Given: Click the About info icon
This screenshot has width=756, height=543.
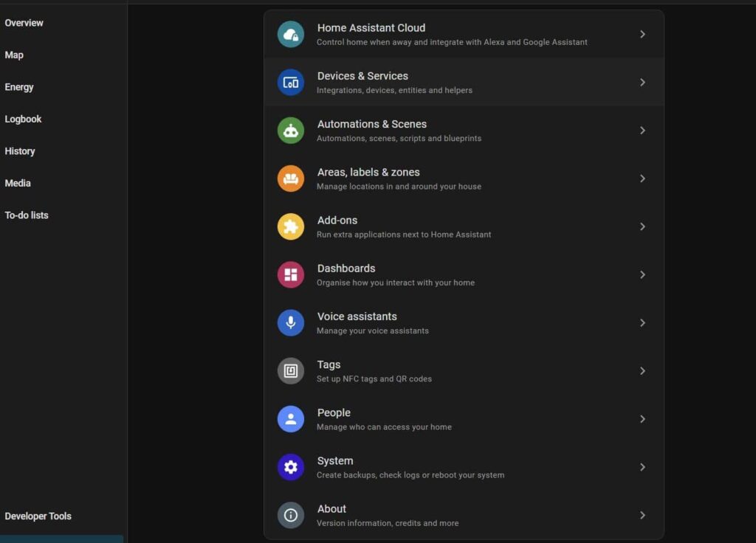Looking at the screenshot, I should [x=291, y=515].
